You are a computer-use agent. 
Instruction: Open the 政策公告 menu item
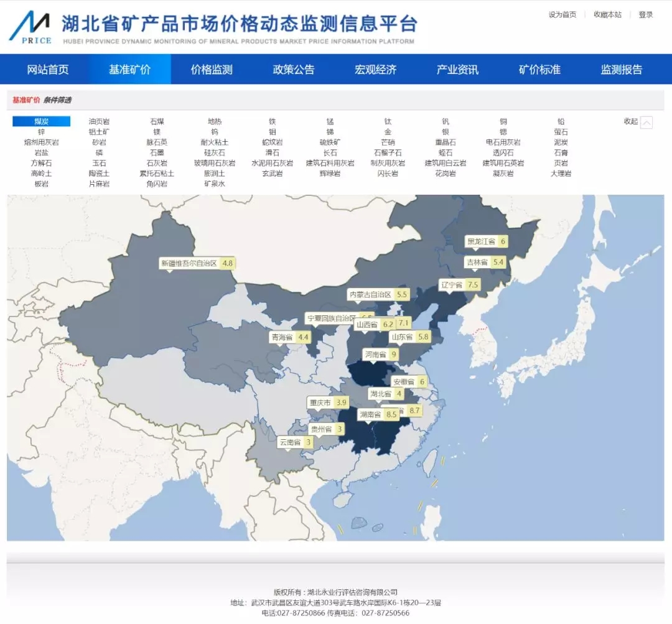pos(294,70)
